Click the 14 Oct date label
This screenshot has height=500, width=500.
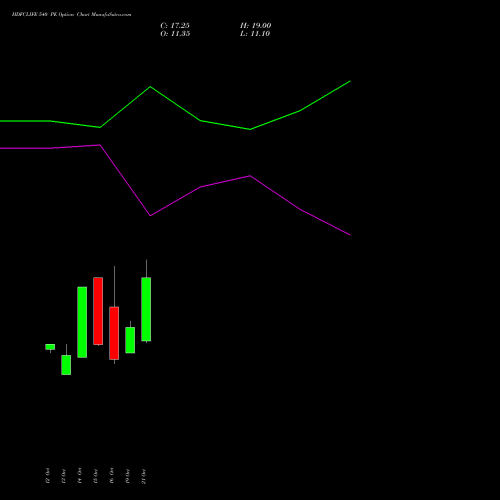(79, 476)
